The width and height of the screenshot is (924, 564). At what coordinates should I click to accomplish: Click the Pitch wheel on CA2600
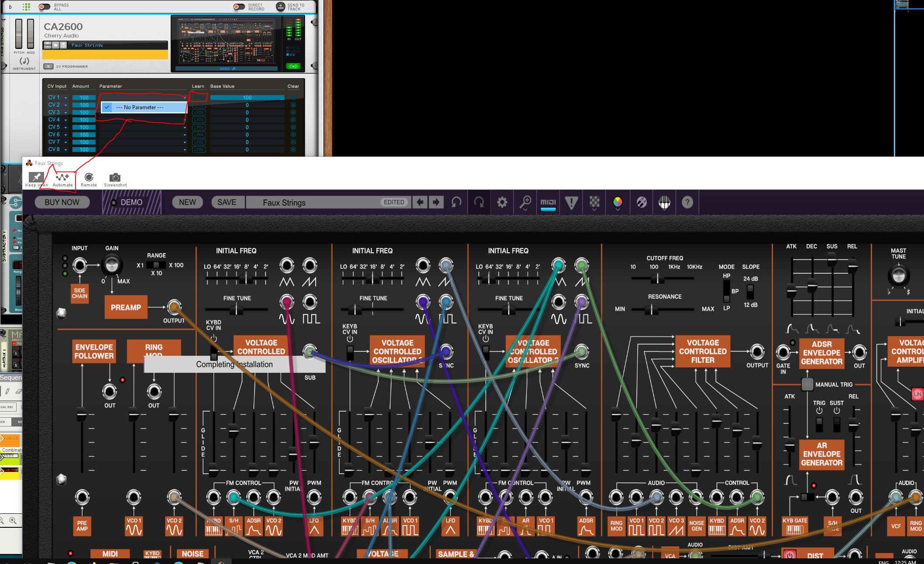click(x=19, y=34)
